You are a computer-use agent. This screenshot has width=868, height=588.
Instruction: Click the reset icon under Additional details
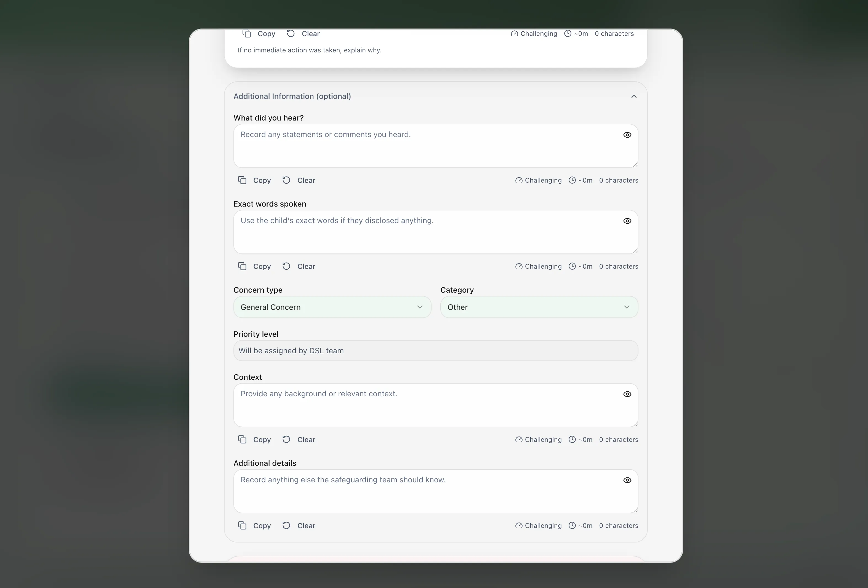286,525
